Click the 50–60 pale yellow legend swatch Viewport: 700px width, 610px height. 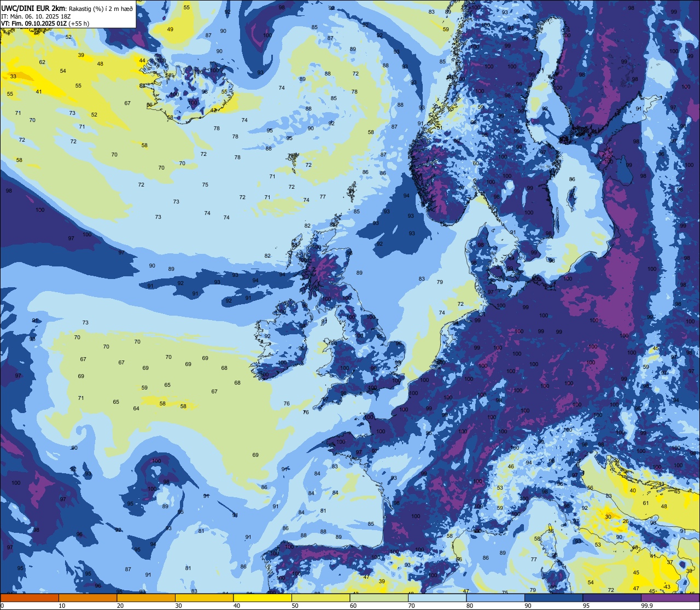320,597
